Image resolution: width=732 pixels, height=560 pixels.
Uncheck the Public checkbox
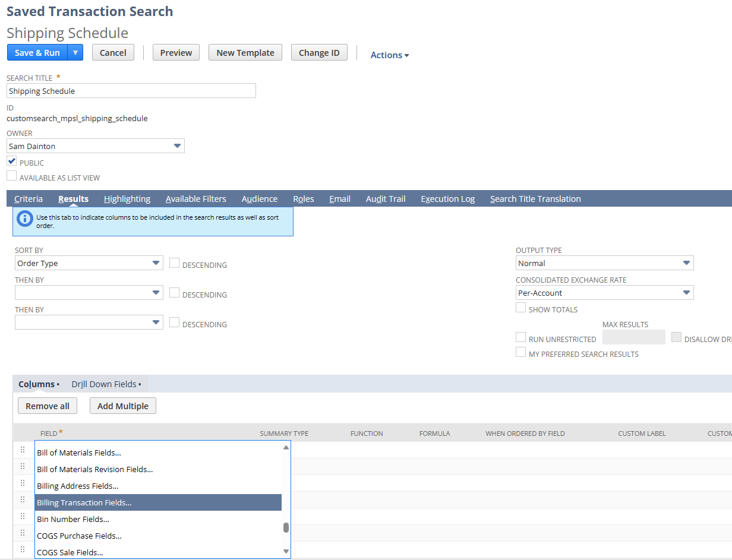(11, 160)
